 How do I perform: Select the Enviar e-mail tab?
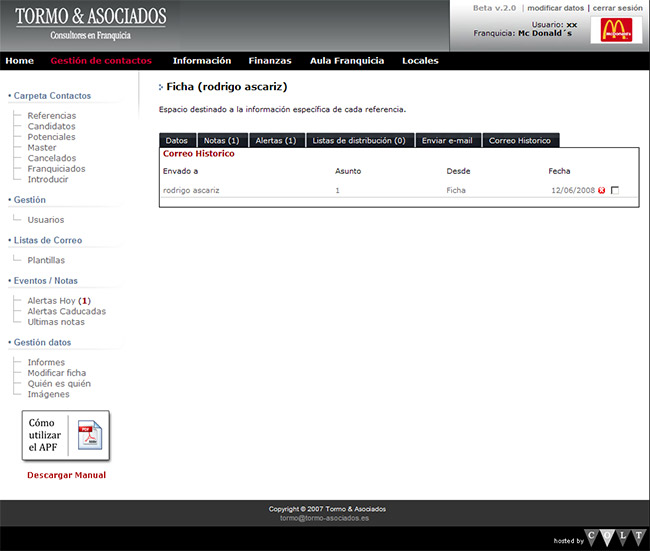[x=447, y=141]
